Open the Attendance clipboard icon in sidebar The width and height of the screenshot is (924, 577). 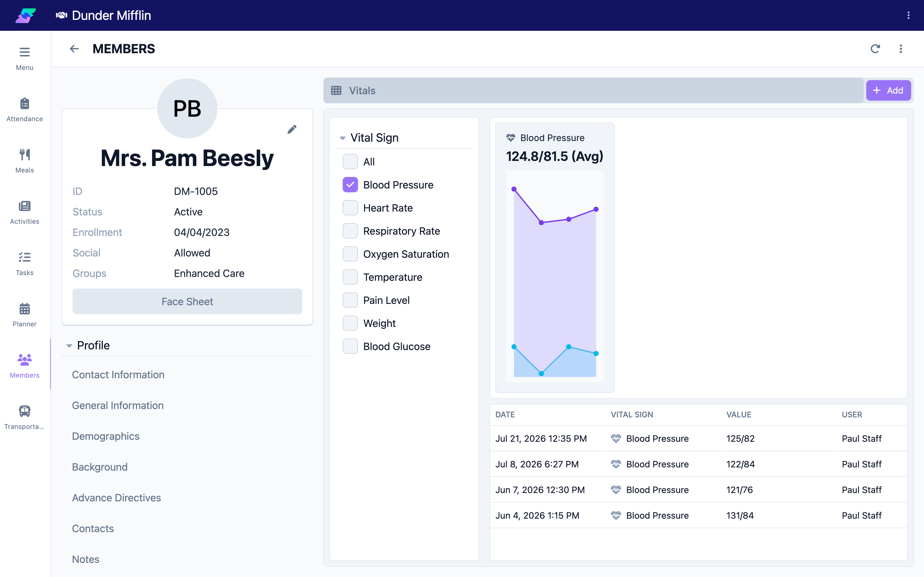point(24,104)
